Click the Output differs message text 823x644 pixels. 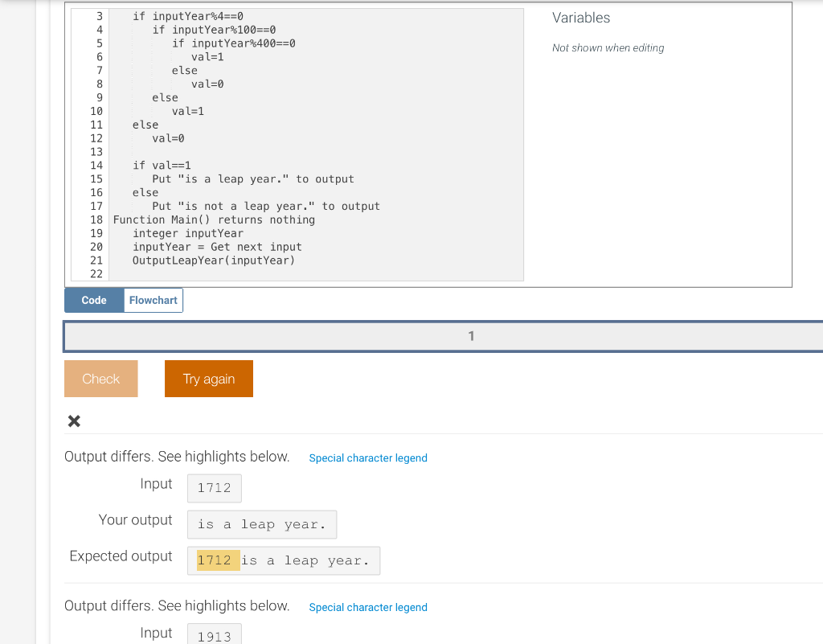[x=177, y=456]
